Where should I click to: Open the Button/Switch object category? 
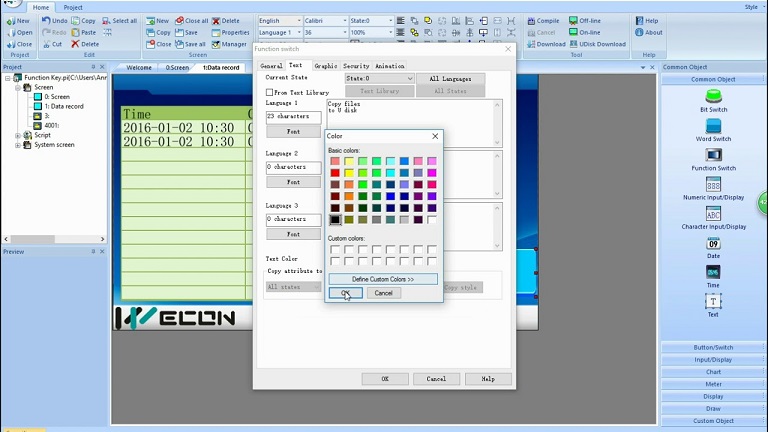713,347
